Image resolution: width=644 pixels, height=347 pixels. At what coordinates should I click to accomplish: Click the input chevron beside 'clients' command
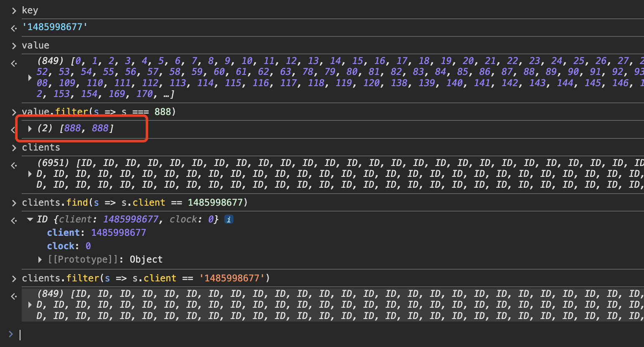pos(14,148)
